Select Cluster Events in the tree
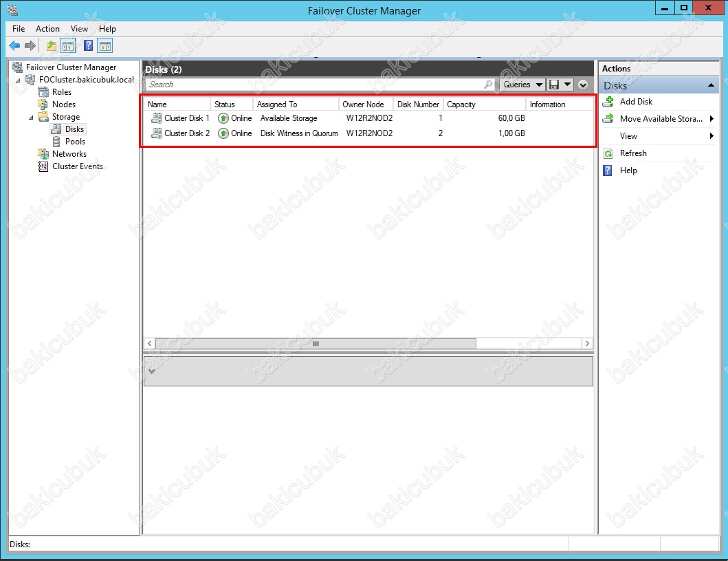Viewport: 728px width, 561px height. point(78,166)
